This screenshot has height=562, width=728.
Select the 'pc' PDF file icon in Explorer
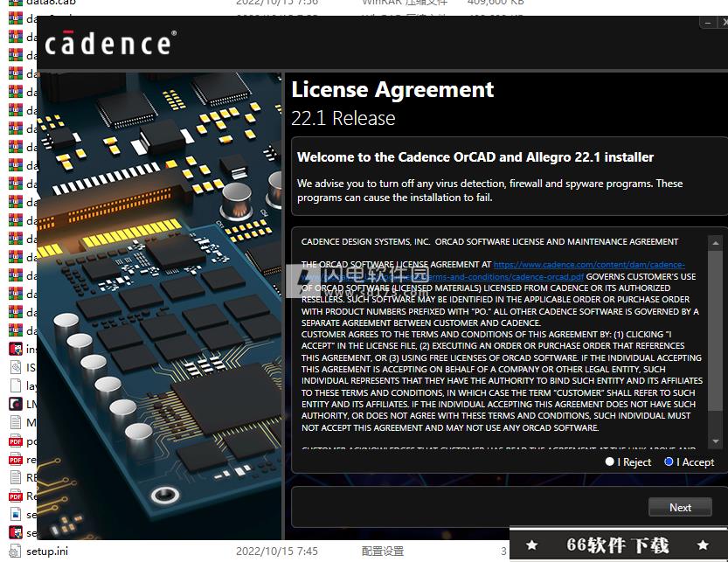pos(16,441)
